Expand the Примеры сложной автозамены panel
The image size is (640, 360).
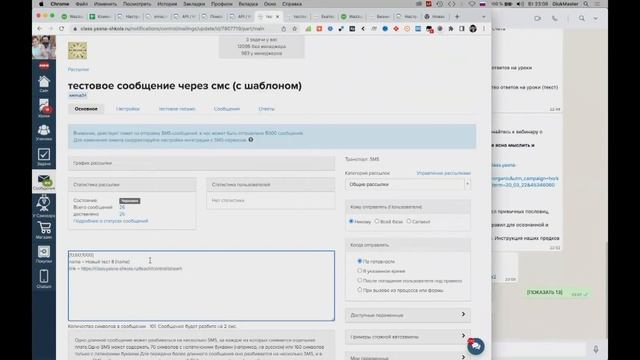point(408,336)
